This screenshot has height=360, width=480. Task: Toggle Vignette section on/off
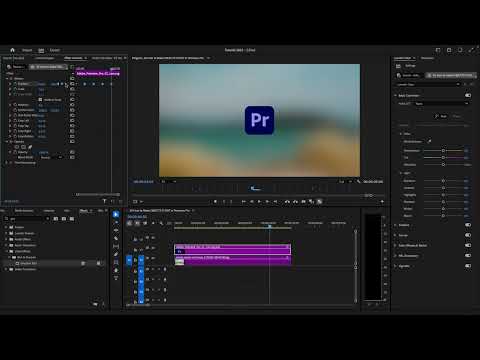coord(468,266)
